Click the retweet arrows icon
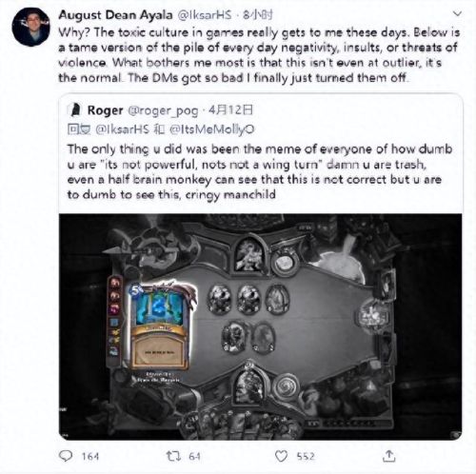476x474 pixels. coord(173,456)
